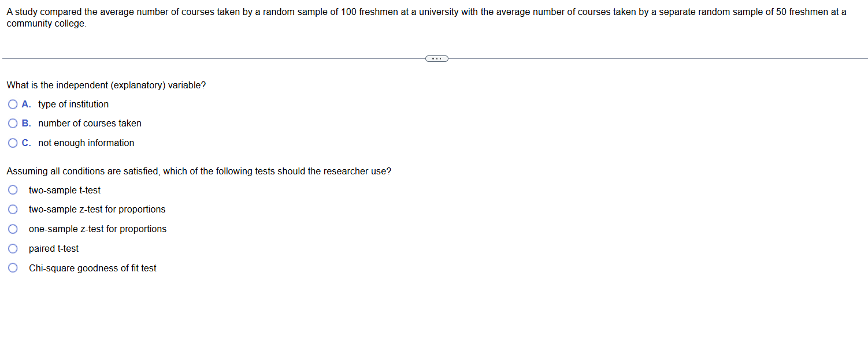Click the study description paragraph text
The image size is (868, 347).
(x=426, y=18)
